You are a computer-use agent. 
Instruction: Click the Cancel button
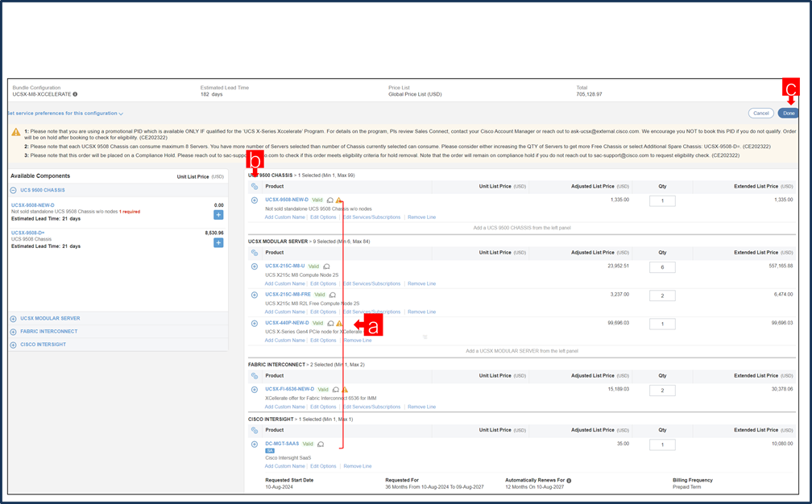coord(760,114)
